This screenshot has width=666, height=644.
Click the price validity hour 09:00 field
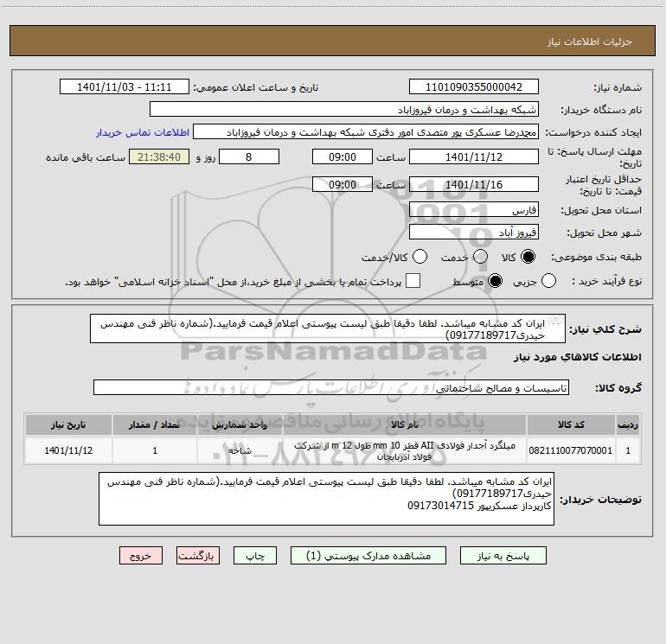point(343,185)
